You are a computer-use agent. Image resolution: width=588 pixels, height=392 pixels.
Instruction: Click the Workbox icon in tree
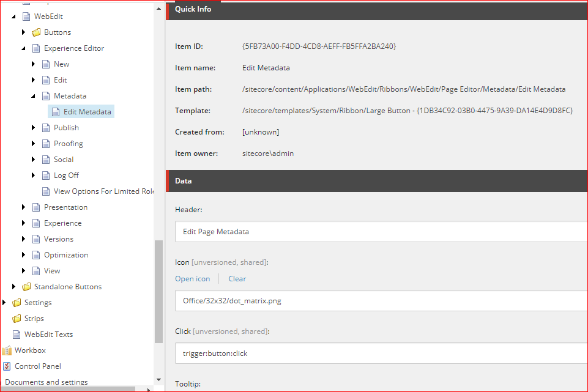[x=7, y=350]
